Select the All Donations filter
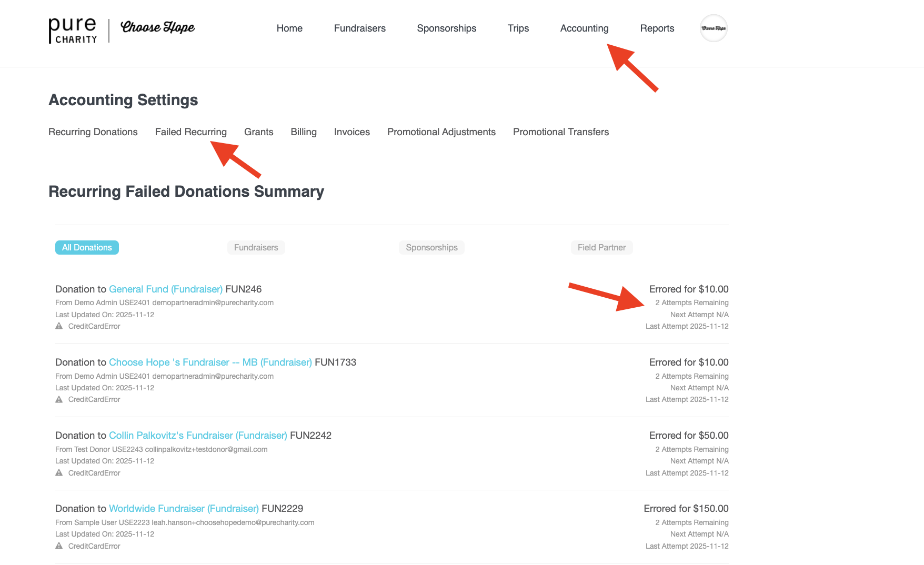The image size is (924, 565). (x=87, y=248)
